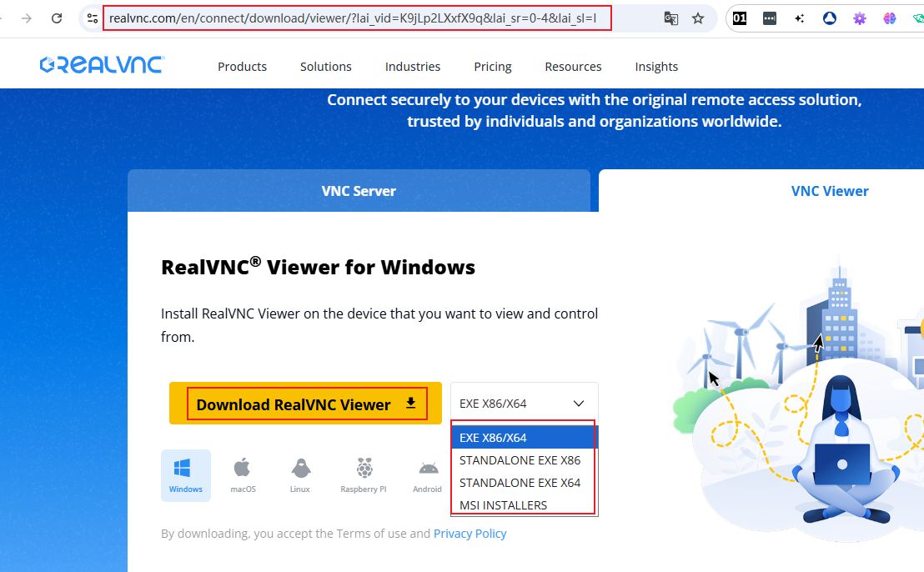This screenshot has height=572, width=924.
Task: Click the purple gear extension icon
Action: (x=860, y=18)
